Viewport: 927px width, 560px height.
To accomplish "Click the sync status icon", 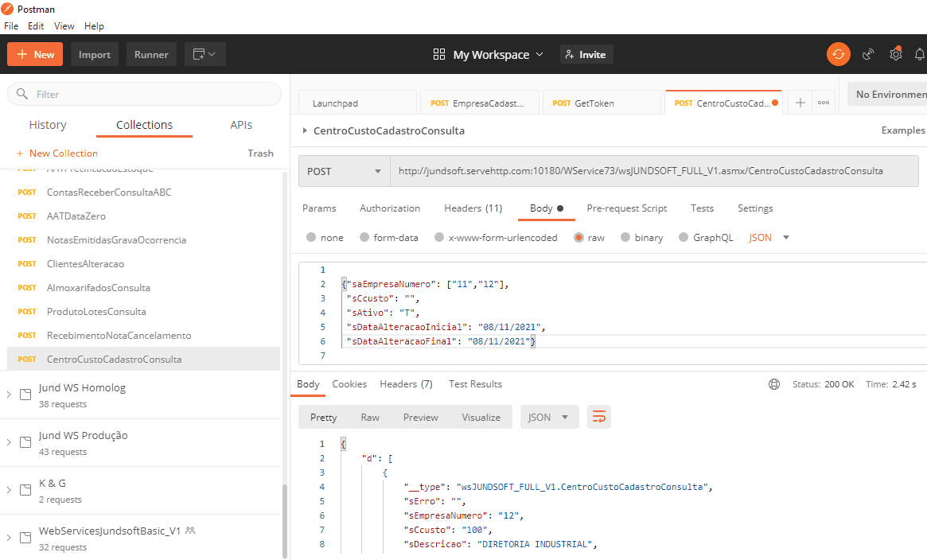I will (x=838, y=54).
